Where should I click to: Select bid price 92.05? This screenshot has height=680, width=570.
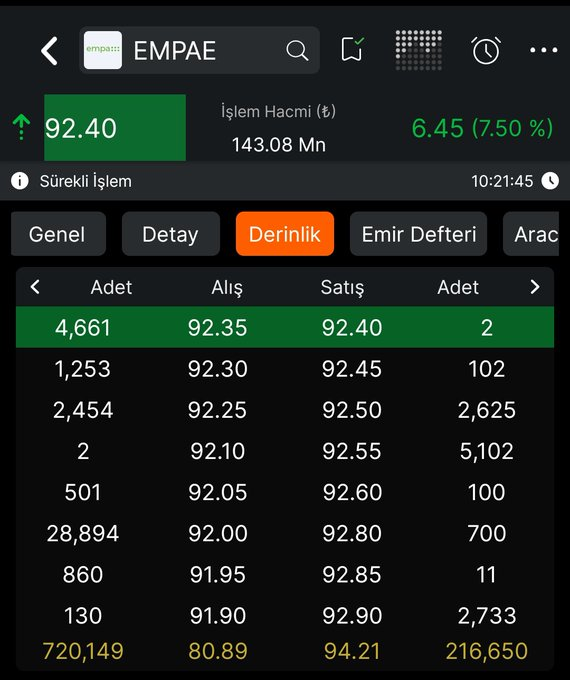pyautogui.click(x=217, y=492)
